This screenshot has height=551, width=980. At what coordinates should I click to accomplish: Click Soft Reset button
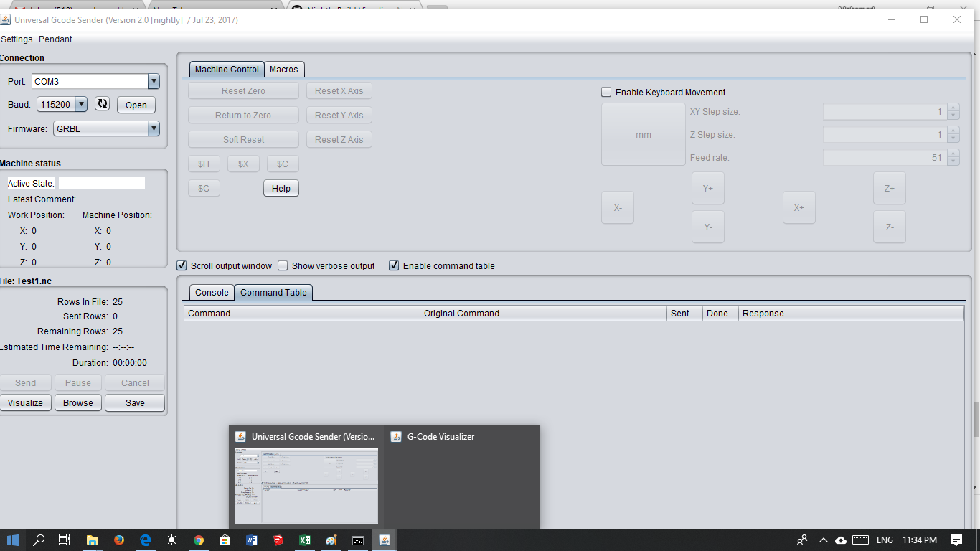pos(243,139)
